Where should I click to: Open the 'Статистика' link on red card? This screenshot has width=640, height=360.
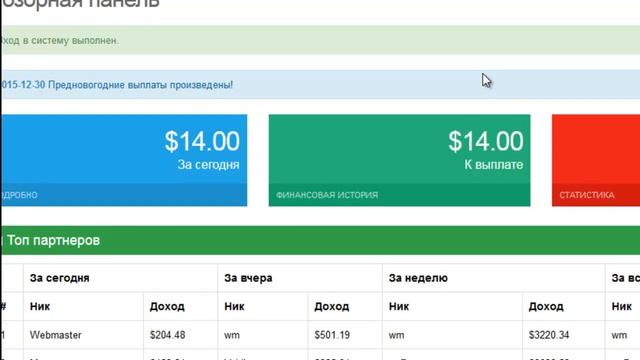click(587, 195)
